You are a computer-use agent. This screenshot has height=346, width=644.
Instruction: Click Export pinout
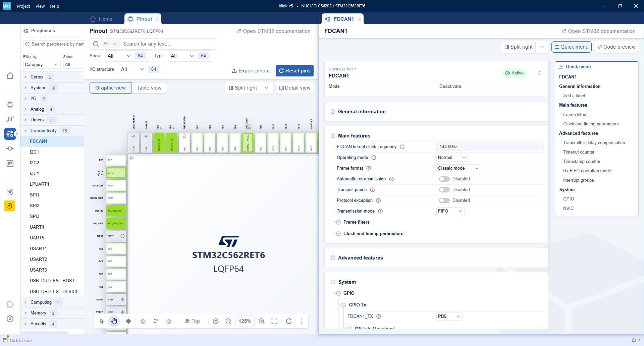[251, 71]
